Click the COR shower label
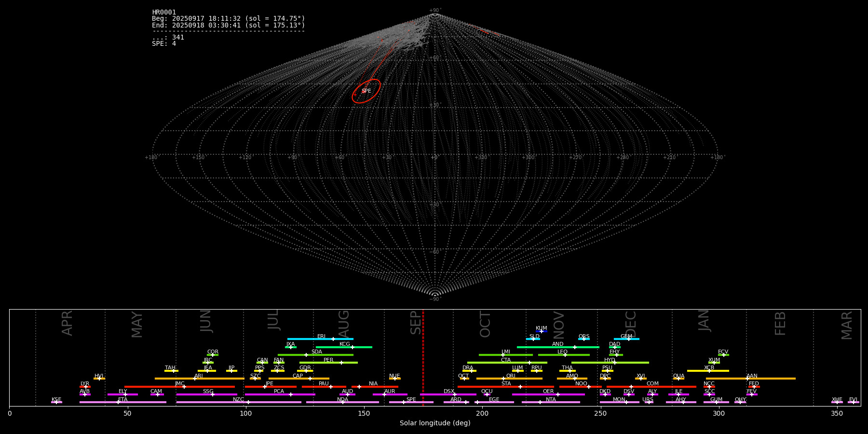868x434 pixels. point(213,352)
